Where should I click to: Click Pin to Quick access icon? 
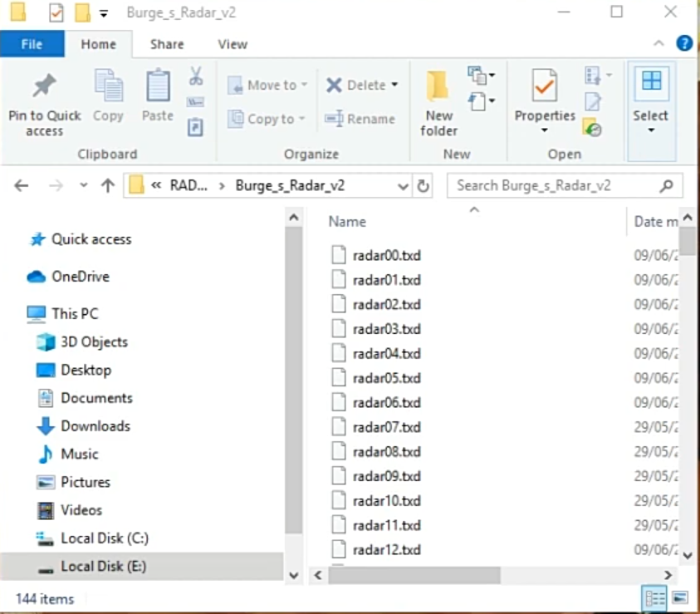coord(44,86)
